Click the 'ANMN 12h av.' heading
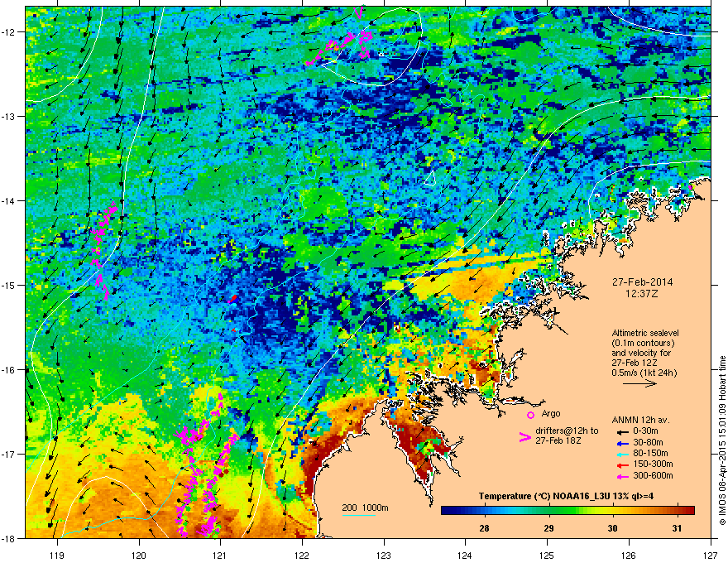The image size is (728, 563). [640, 420]
